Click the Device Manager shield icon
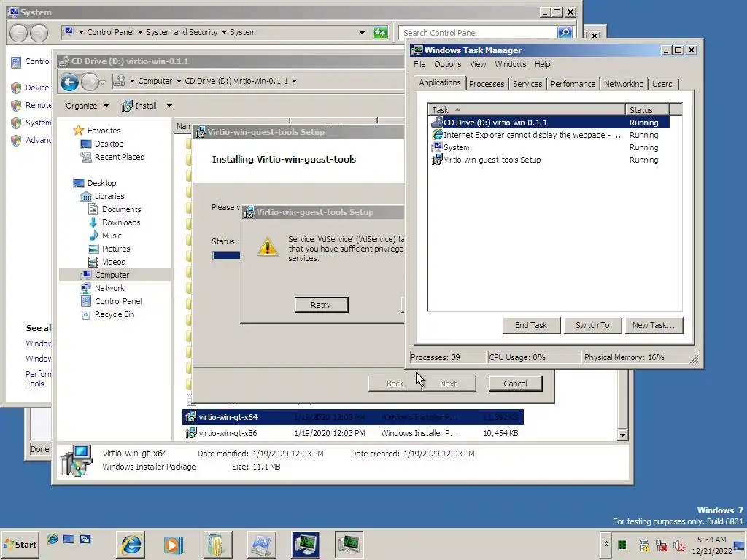Screen dimensions: 747x560 16,87
